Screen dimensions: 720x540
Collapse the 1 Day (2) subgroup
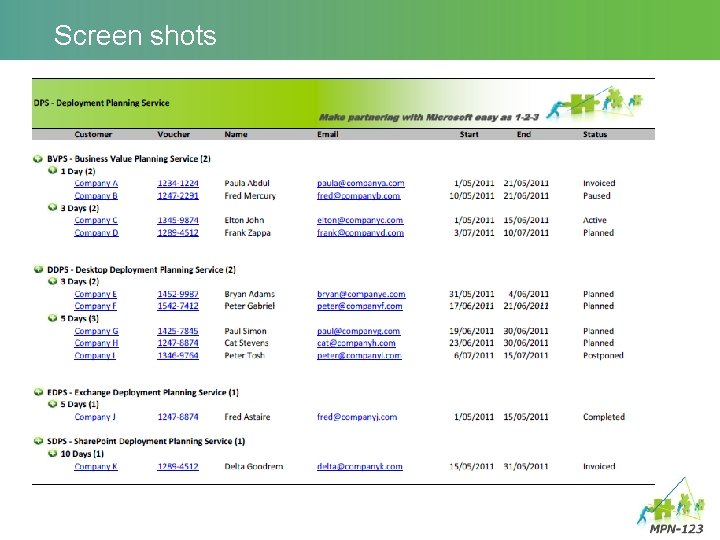(x=52, y=171)
